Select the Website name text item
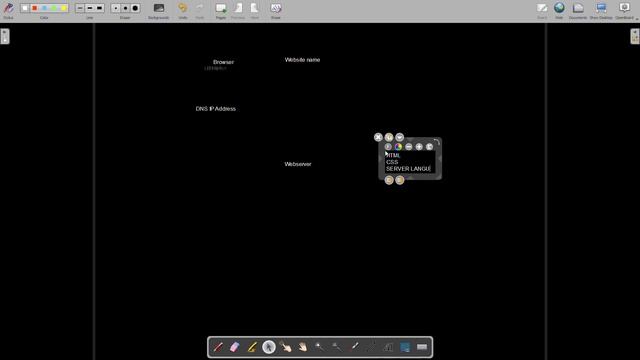 pyautogui.click(x=302, y=60)
